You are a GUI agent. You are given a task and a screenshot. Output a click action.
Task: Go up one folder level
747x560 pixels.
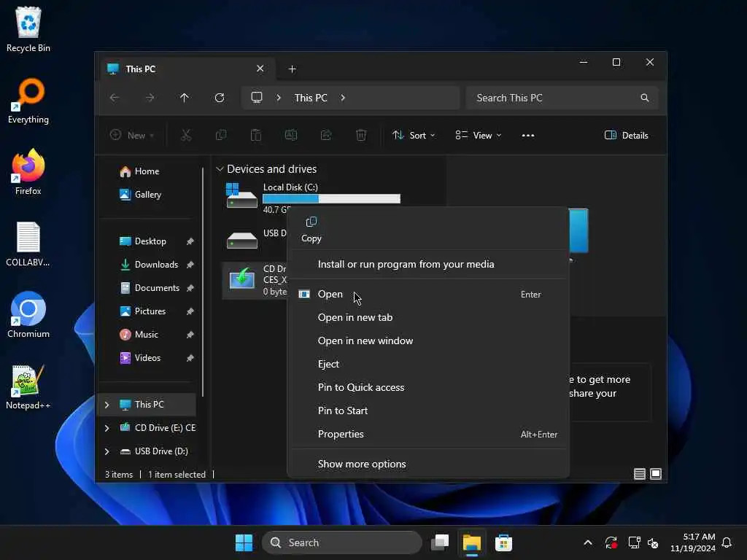click(185, 98)
